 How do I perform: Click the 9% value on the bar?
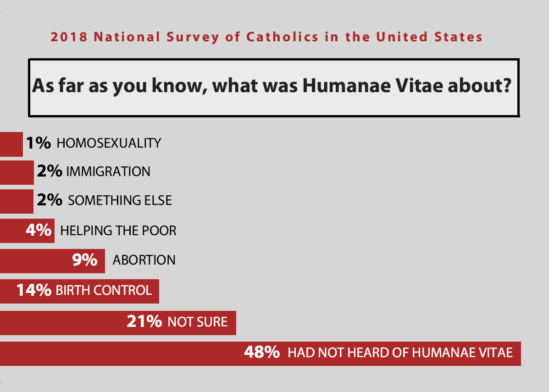pyautogui.click(x=85, y=260)
